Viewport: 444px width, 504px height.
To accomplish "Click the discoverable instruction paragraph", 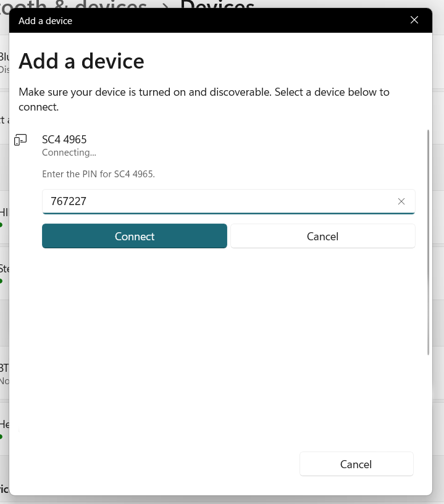I will tap(204, 99).
